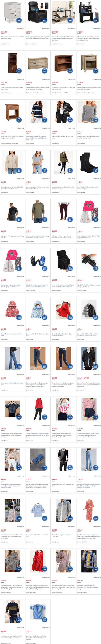
Task: Open Walker Edison Classic 3-Drawer Nightstand title link
Action: (x=12, y=37)
